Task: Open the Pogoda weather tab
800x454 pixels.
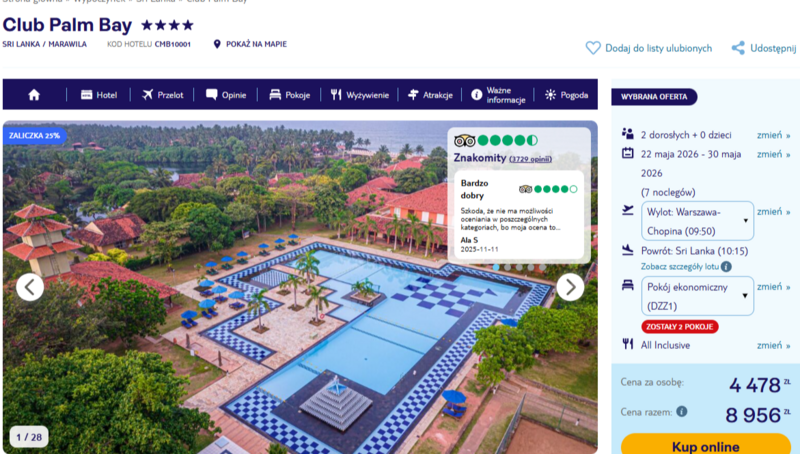Action: click(566, 95)
